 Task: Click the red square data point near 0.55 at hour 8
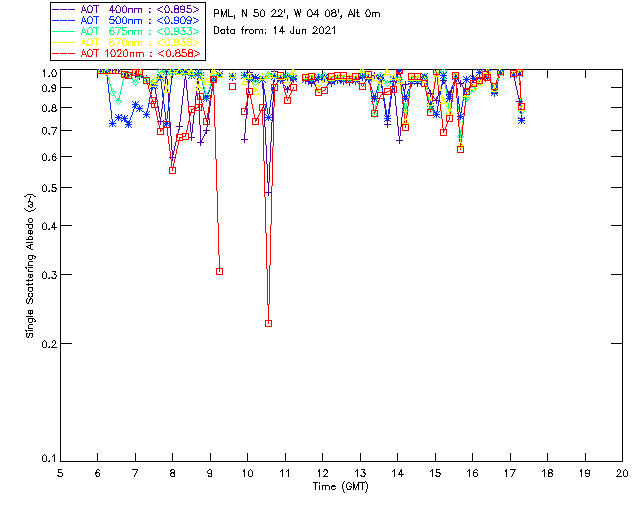pyautogui.click(x=173, y=171)
